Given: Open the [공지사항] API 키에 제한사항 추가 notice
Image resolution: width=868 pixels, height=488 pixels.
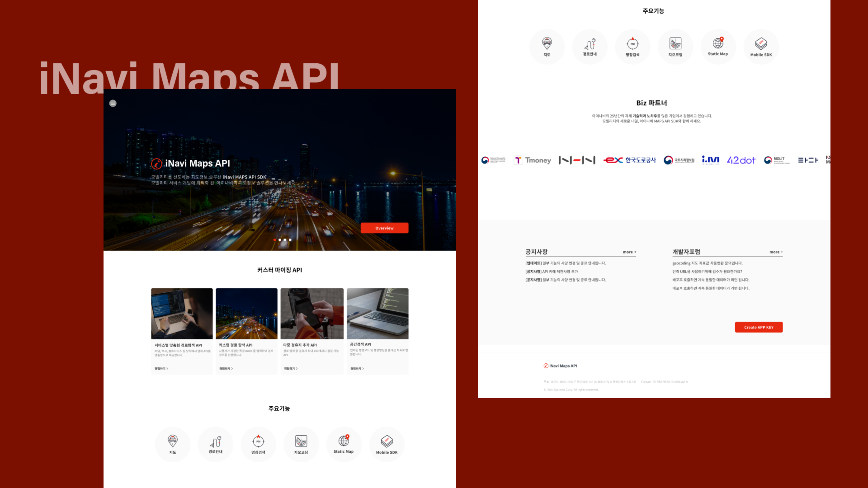Looking at the screenshot, I should 552,271.
